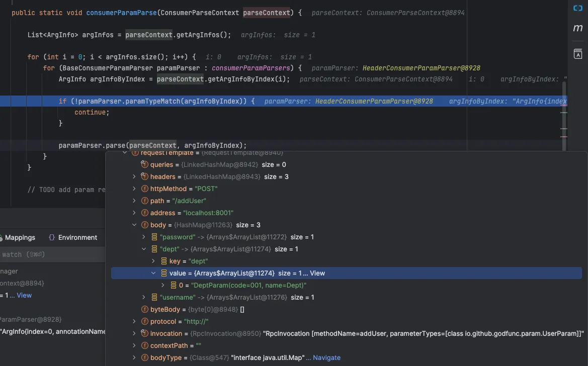Expand the headers node
Viewport: 588px width, 366px height.
[134, 176]
